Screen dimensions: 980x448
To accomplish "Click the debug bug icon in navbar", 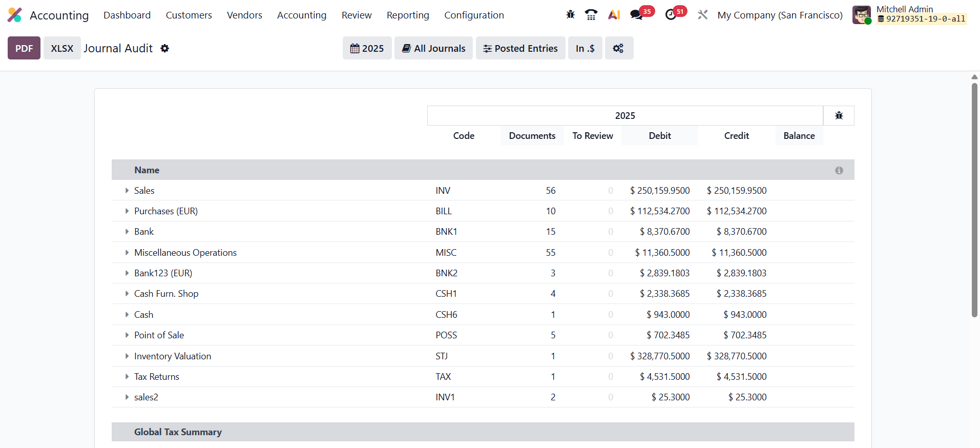I will (570, 15).
